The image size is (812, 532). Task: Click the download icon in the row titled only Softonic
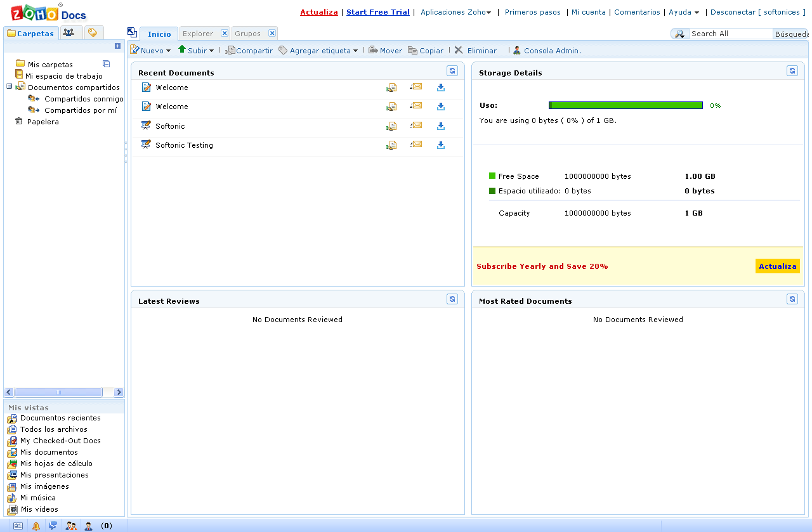441,126
